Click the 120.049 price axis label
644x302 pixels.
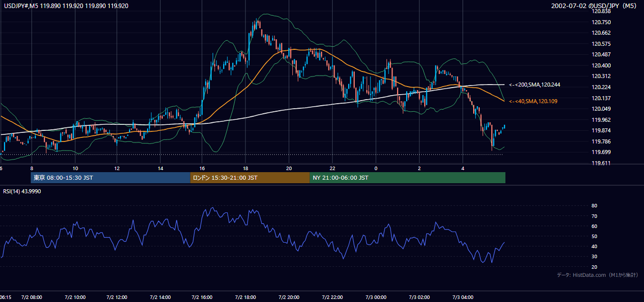click(x=602, y=109)
